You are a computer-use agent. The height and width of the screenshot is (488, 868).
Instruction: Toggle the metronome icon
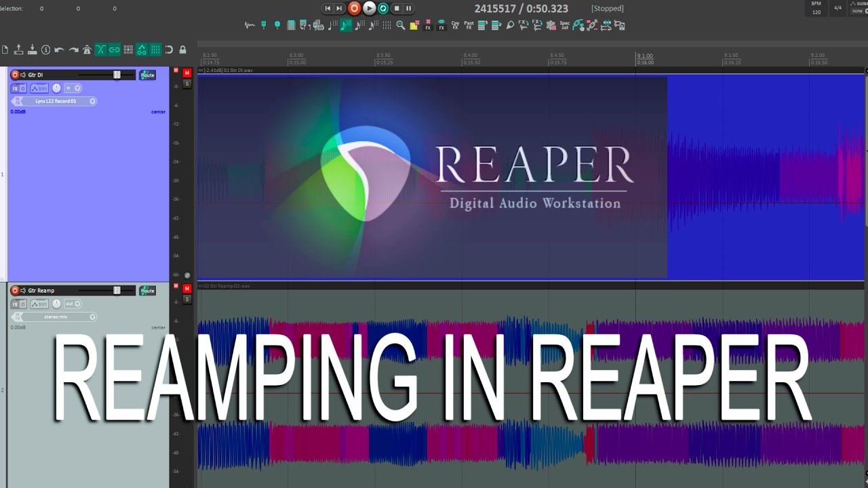coord(87,49)
